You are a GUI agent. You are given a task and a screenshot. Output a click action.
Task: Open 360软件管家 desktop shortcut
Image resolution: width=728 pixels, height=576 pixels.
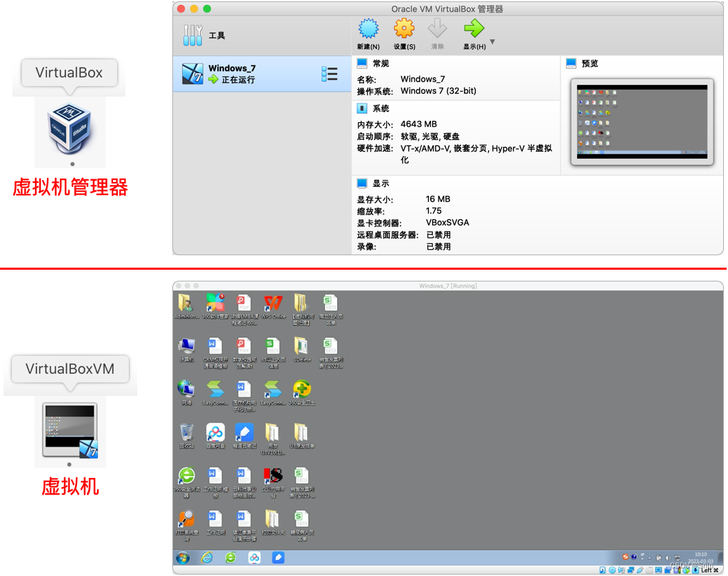coord(215,306)
